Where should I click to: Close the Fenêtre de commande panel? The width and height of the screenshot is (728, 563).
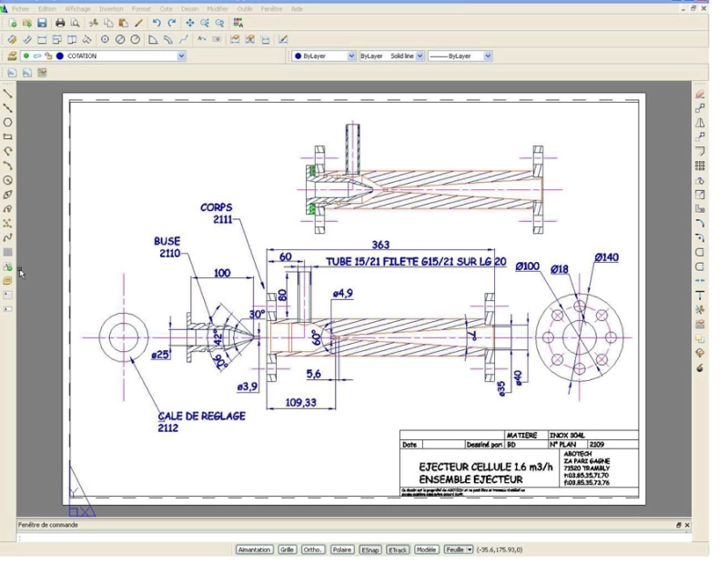coord(687,525)
